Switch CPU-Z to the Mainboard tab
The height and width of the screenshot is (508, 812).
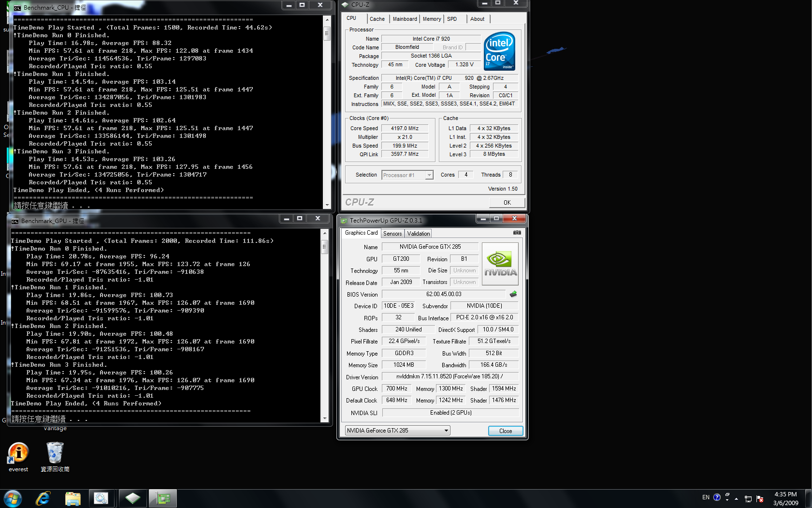pos(405,19)
